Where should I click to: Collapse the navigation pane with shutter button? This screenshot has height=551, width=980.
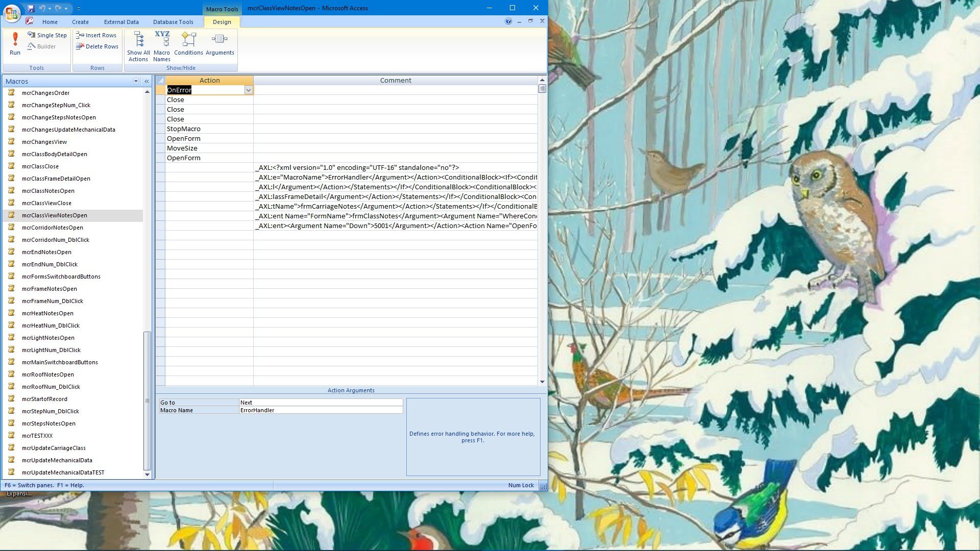point(146,81)
